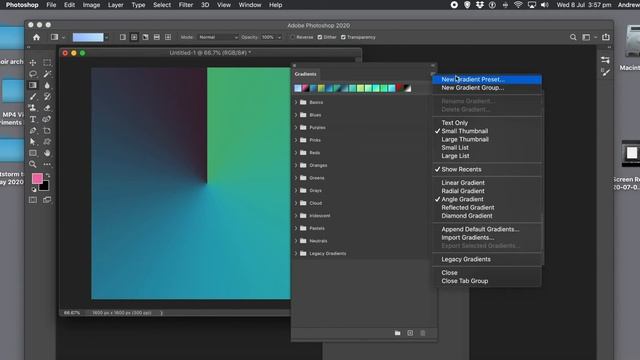The width and height of the screenshot is (640, 360).
Task: Select the Type tool
Action: tap(33, 119)
